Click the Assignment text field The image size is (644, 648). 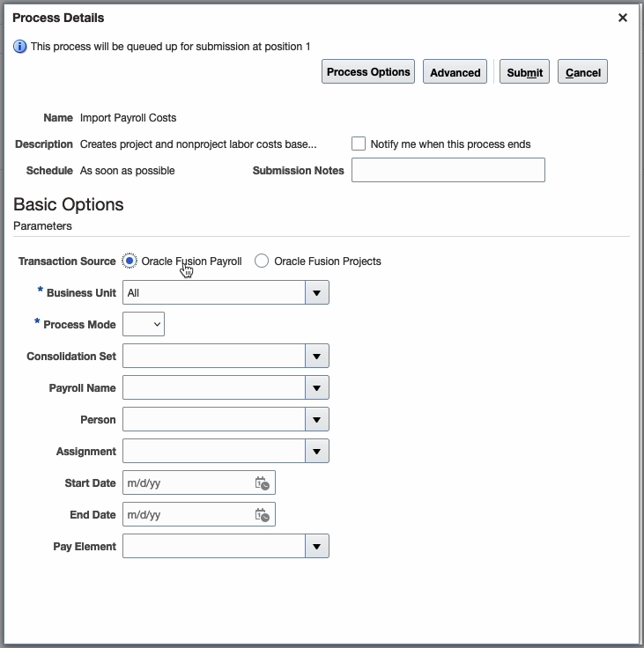click(x=214, y=452)
